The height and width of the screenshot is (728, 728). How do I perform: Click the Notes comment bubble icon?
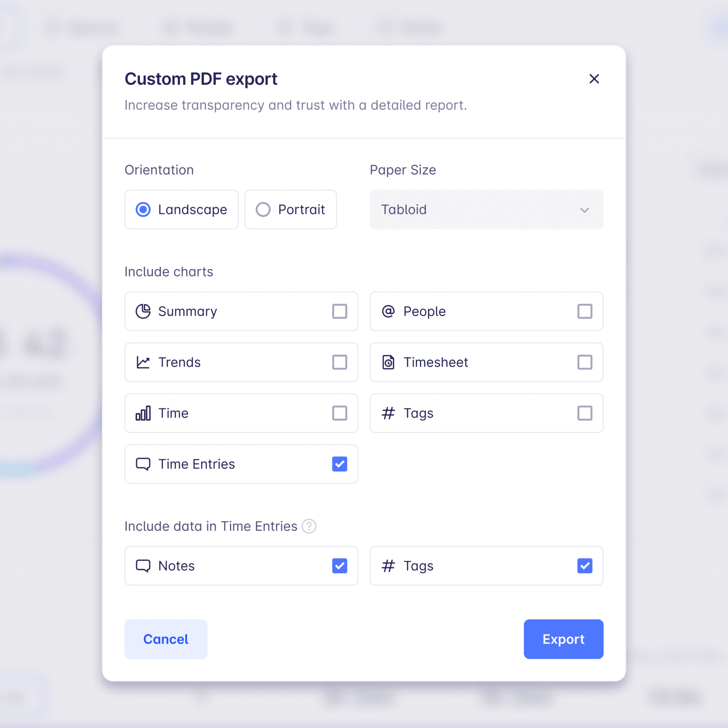[x=143, y=566]
